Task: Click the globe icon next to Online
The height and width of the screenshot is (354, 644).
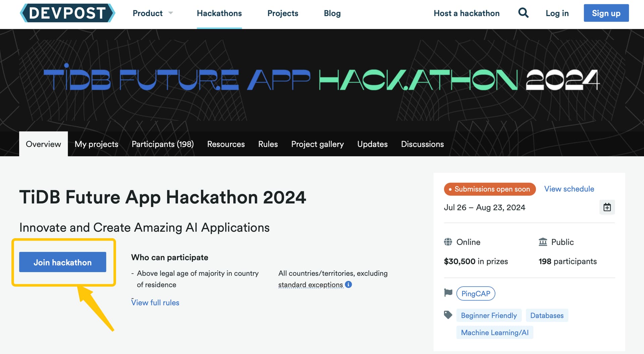Action: point(448,242)
